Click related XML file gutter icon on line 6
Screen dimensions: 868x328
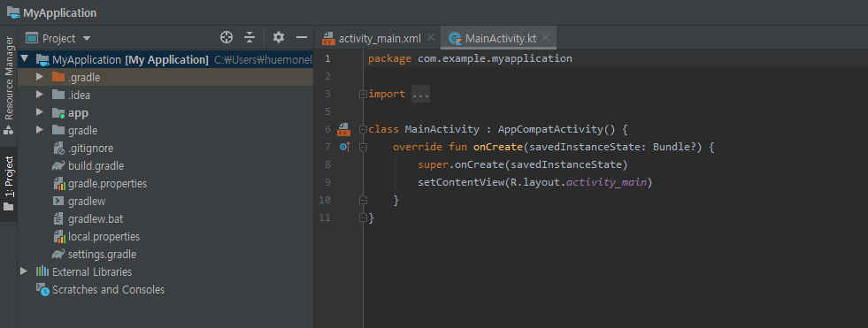(343, 129)
